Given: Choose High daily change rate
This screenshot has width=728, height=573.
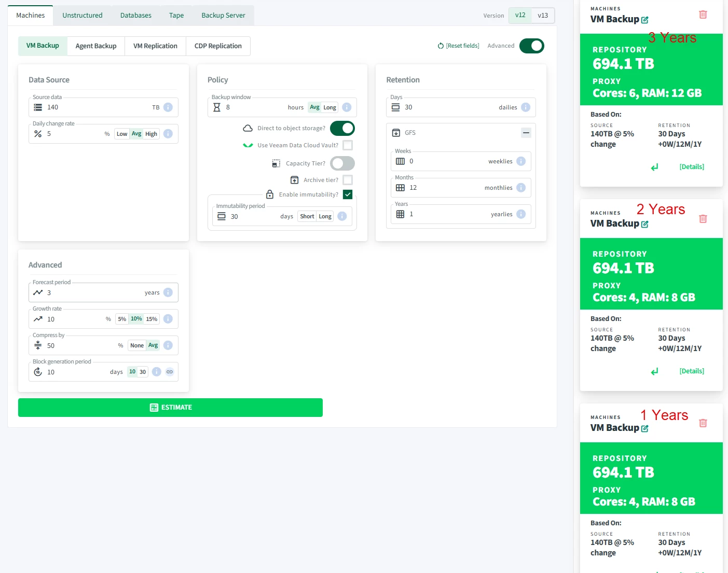Looking at the screenshot, I should coord(151,134).
